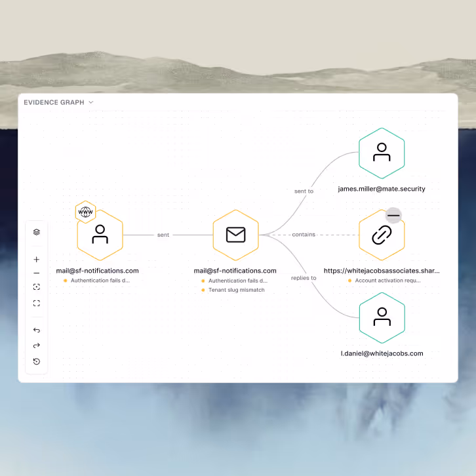Redo graph action arrow

37,346
